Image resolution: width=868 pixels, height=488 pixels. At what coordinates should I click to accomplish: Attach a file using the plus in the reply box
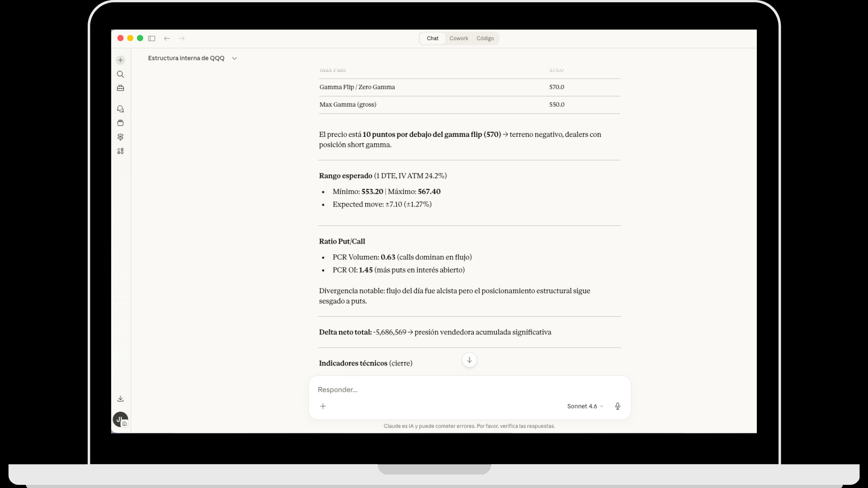coord(323,406)
